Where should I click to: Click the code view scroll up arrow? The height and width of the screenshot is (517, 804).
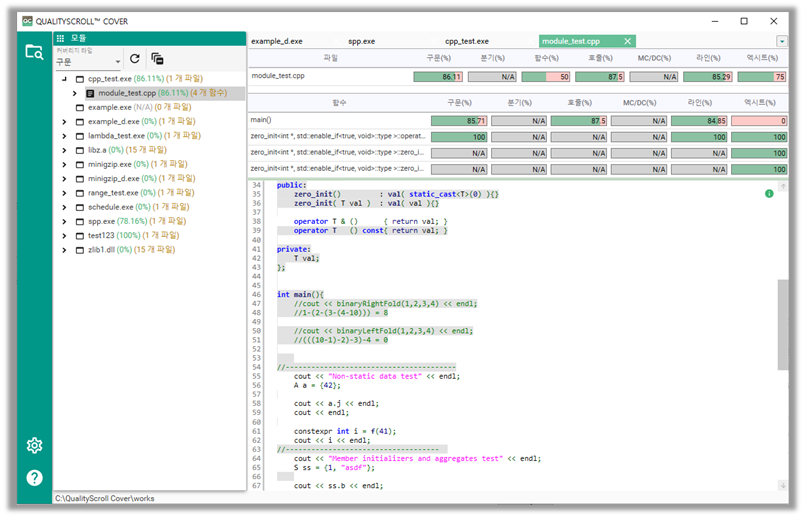coord(782,187)
